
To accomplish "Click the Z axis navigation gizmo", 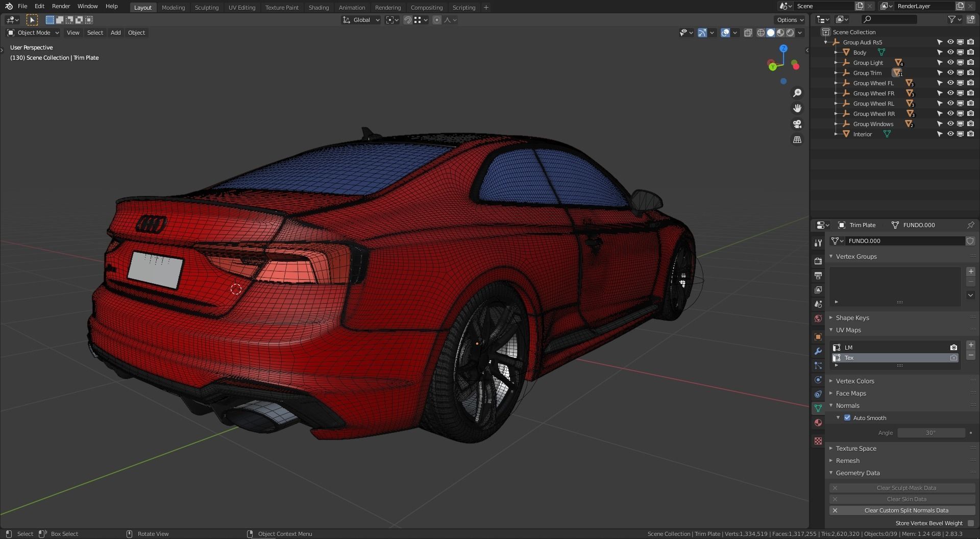I will point(783,48).
